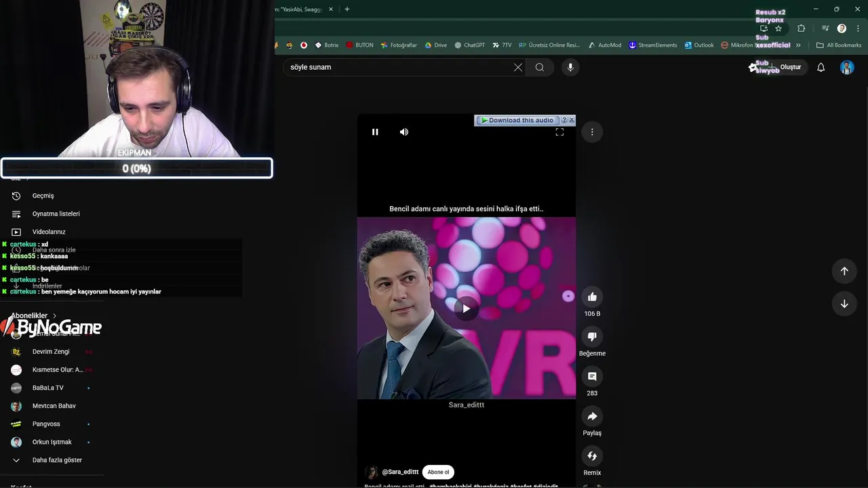Clear the search box text

[x=518, y=67]
